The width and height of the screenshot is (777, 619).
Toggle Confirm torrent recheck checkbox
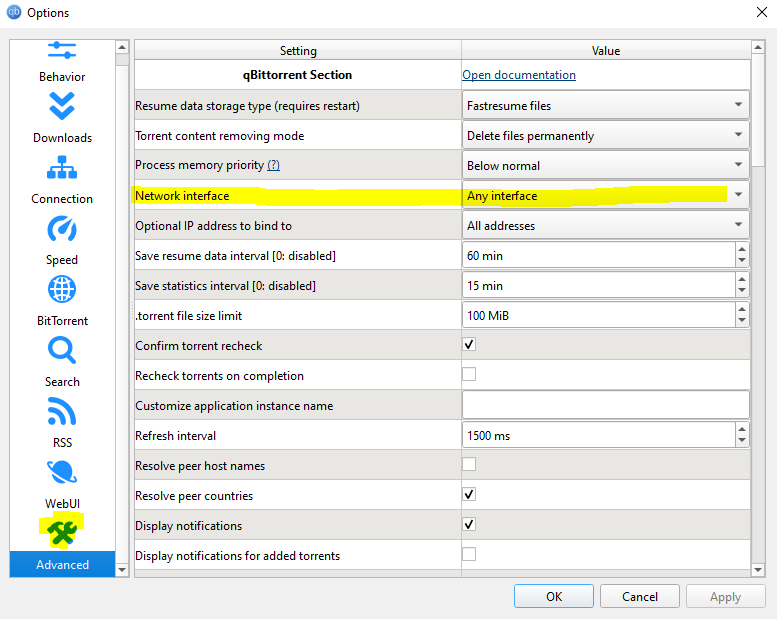coord(469,344)
